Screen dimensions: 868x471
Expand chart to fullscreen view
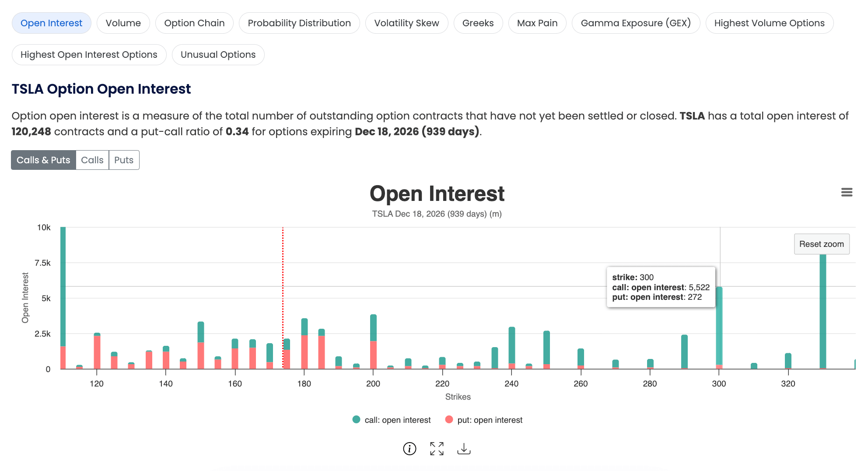pyautogui.click(x=437, y=449)
